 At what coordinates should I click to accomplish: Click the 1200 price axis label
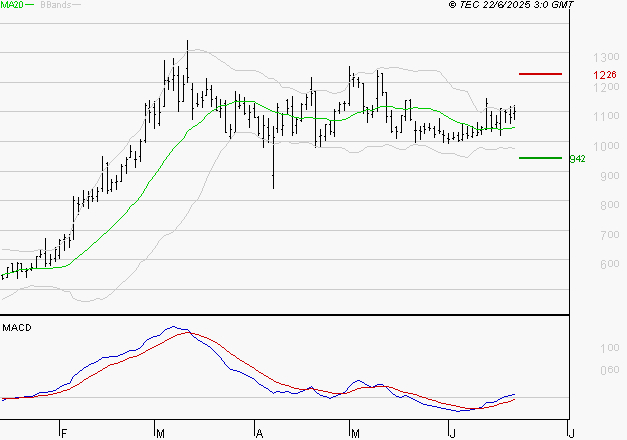(606, 87)
